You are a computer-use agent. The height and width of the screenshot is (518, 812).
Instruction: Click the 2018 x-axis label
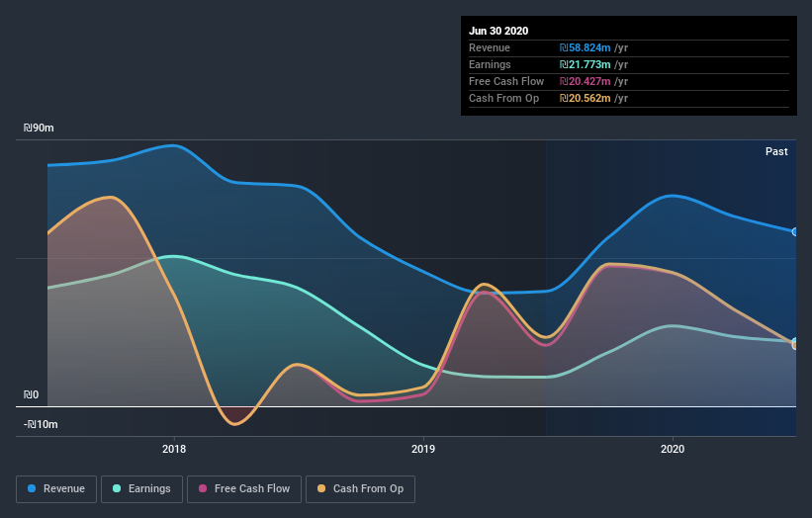click(x=174, y=449)
